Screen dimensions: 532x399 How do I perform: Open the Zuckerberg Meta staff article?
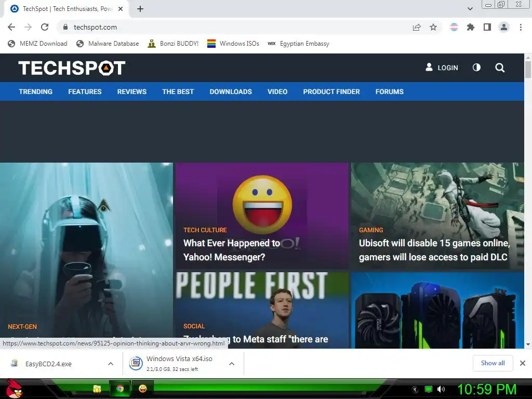pos(262,310)
